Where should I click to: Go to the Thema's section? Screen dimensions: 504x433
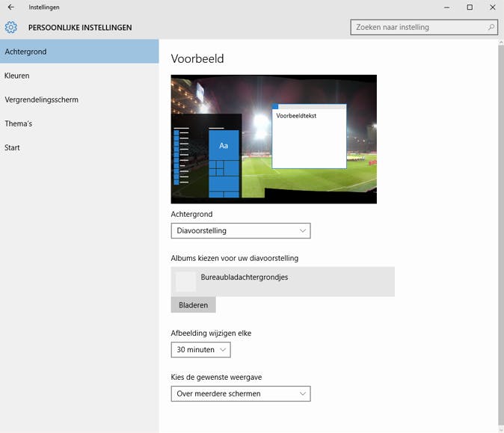click(x=79, y=123)
